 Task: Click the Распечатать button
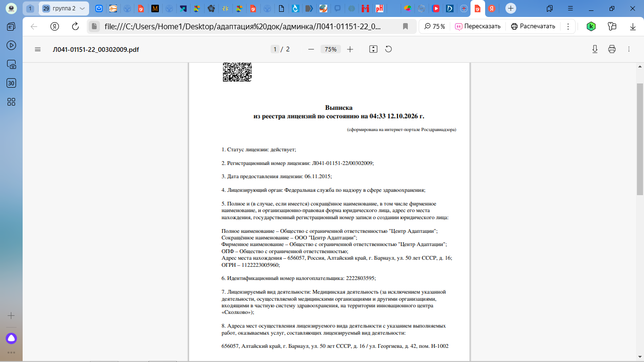[533, 26]
